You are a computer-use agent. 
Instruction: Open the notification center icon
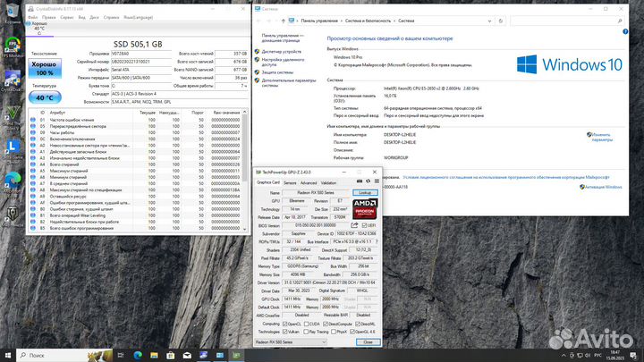[633, 355]
